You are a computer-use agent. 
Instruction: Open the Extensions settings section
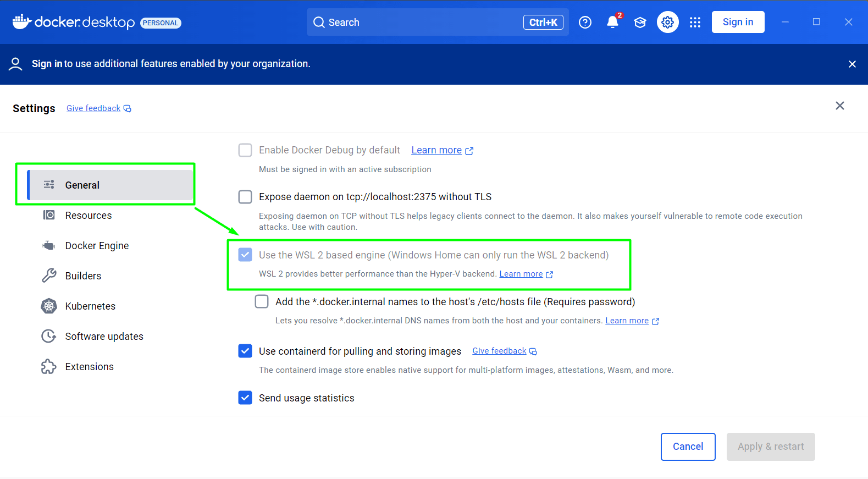pyautogui.click(x=110, y=366)
